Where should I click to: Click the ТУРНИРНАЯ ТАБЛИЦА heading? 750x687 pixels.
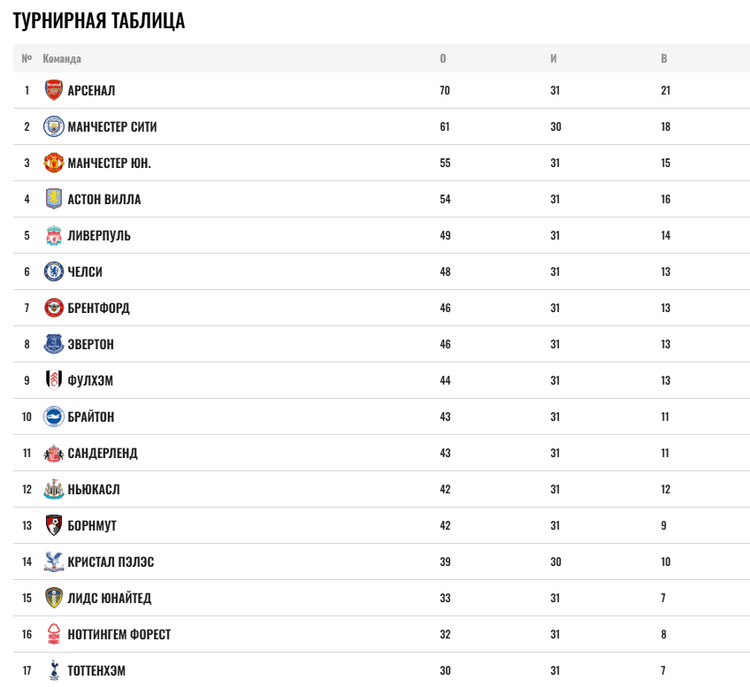[x=99, y=21]
